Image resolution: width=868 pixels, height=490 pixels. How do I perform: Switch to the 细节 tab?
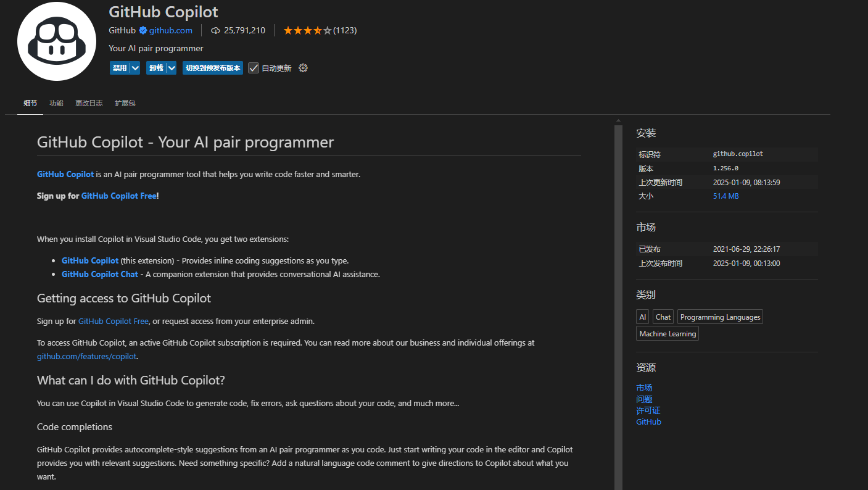click(30, 103)
